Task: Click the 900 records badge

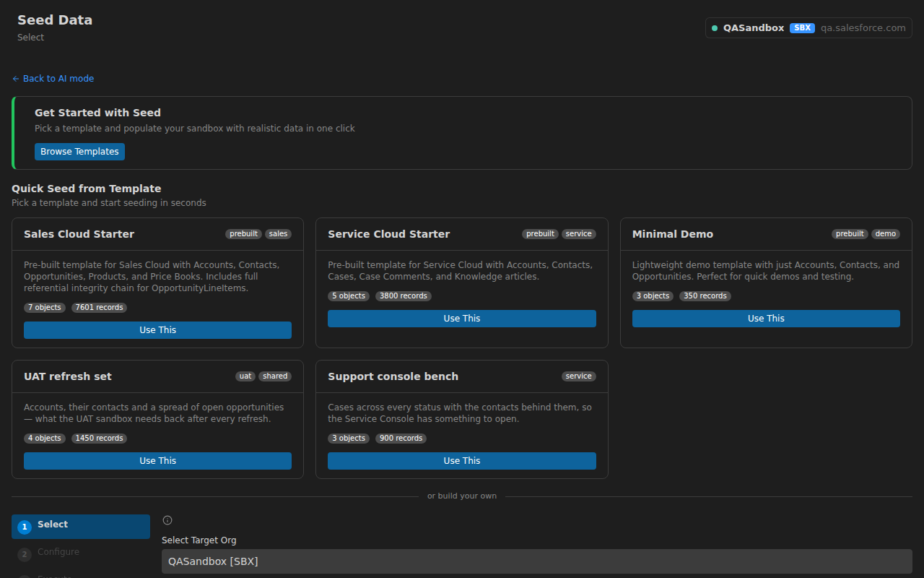Action: 401,439
